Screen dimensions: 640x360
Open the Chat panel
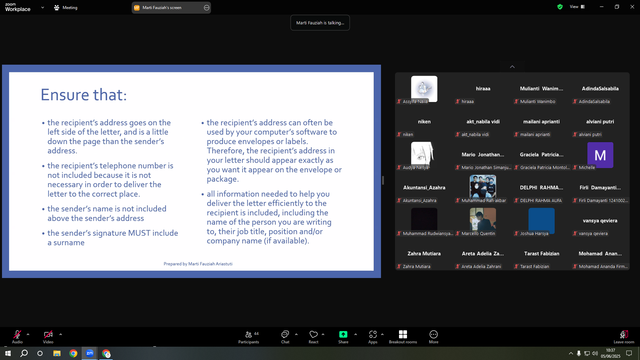pos(285,336)
